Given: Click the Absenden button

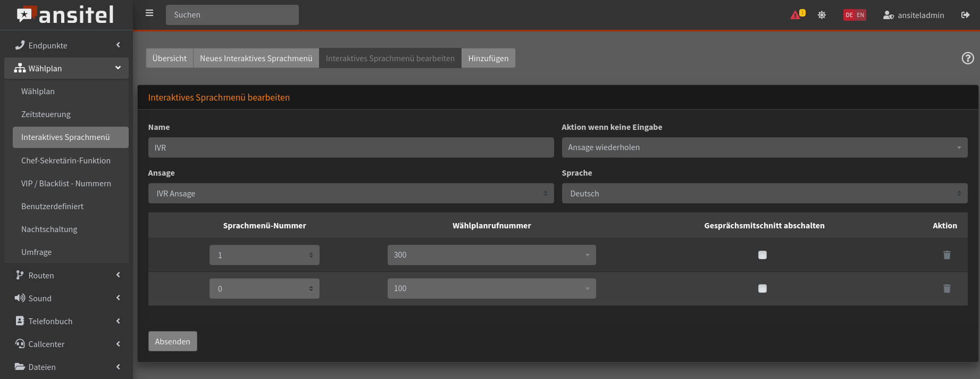Looking at the screenshot, I should click(172, 341).
